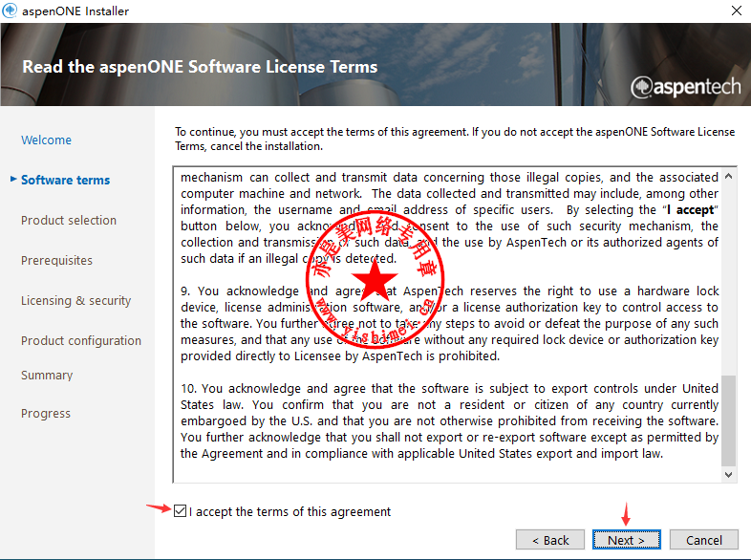
Task: Click the license text scrollbar thumb
Action: point(728,420)
